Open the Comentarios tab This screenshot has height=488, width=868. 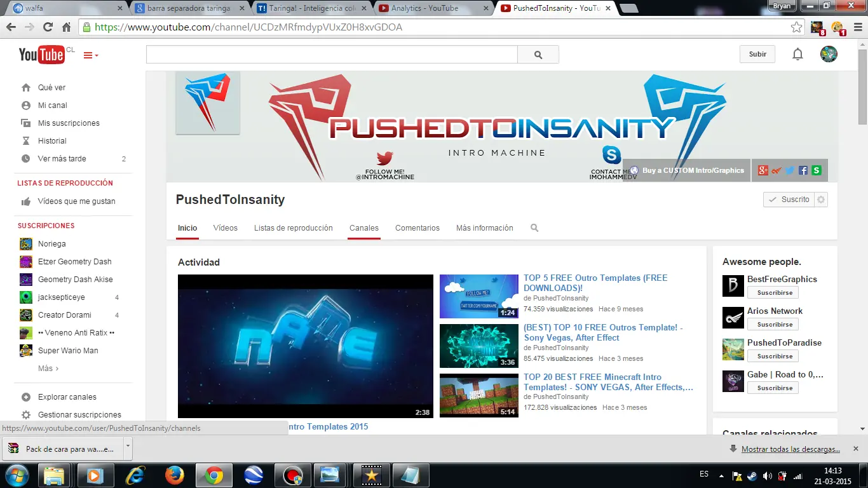[417, 228]
